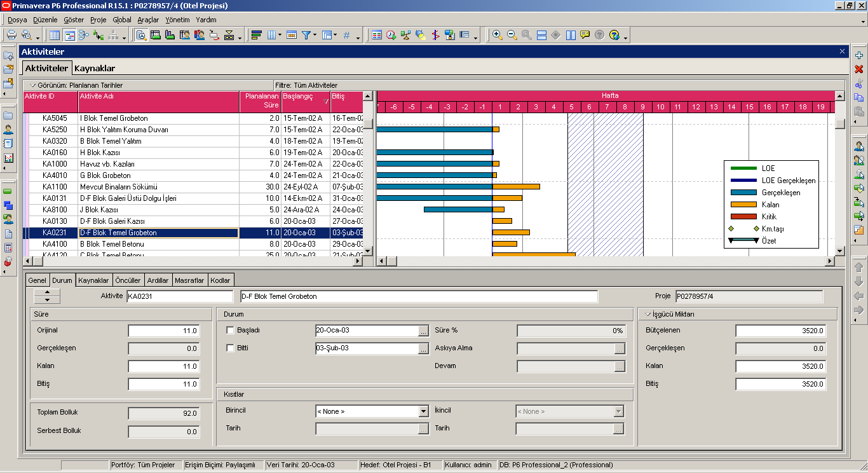Tick the Bitti checkbox

231,348
